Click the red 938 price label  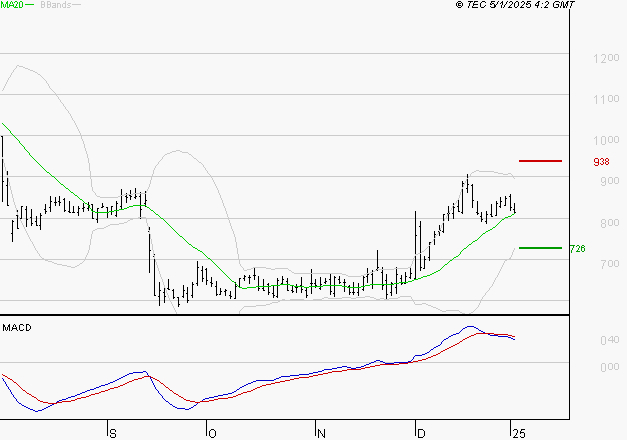[x=601, y=161]
